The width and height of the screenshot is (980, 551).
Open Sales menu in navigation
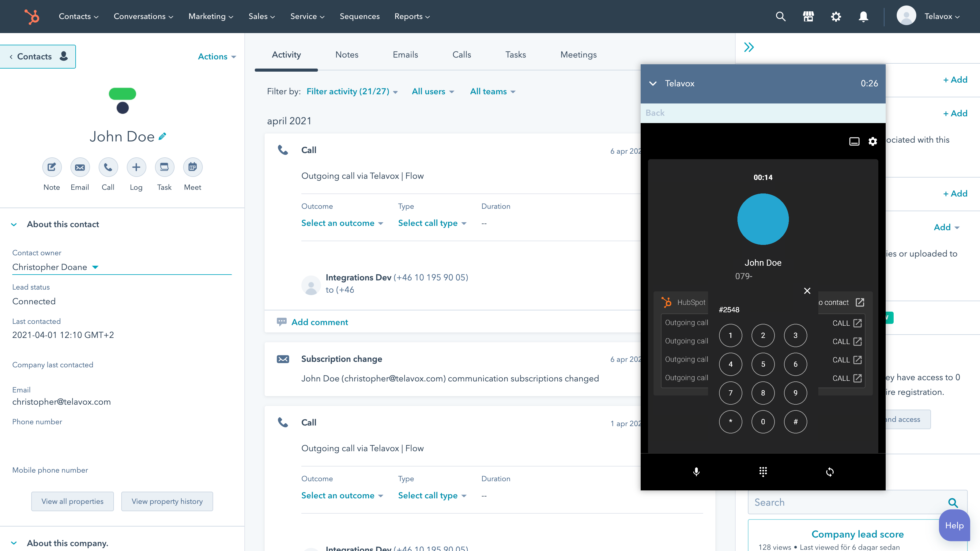(x=262, y=16)
